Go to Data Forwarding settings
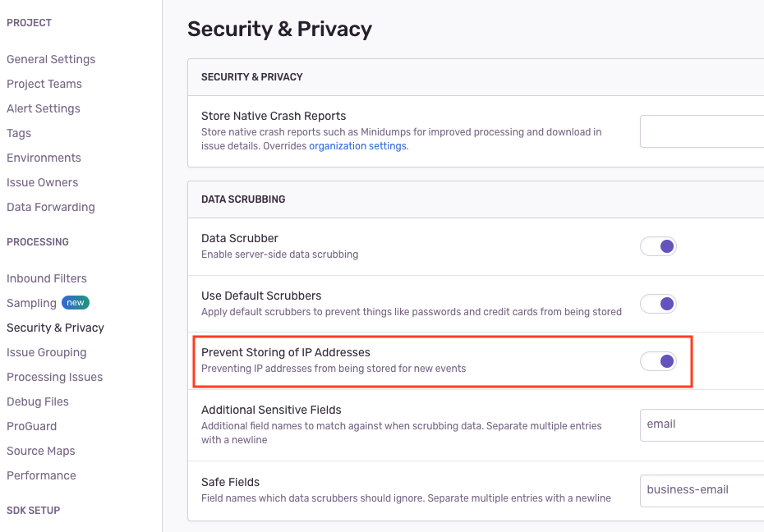This screenshot has height=532, width=764. click(x=51, y=207)
